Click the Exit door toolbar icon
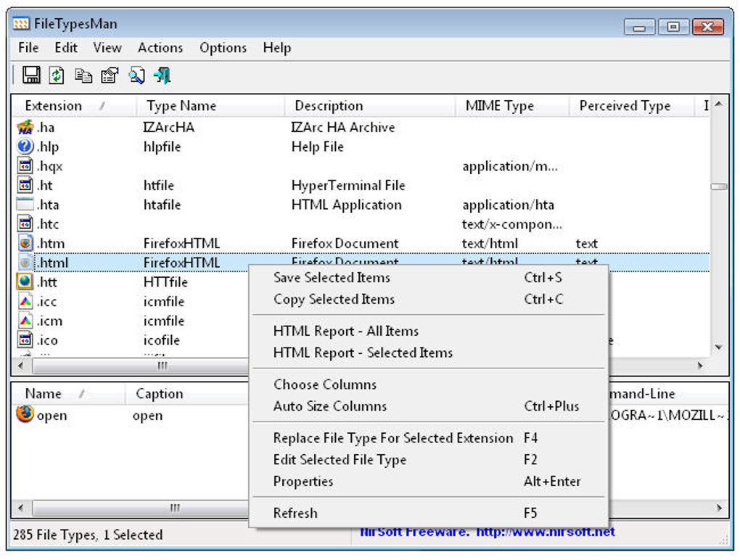740x560 pixels. coord(163,75)
